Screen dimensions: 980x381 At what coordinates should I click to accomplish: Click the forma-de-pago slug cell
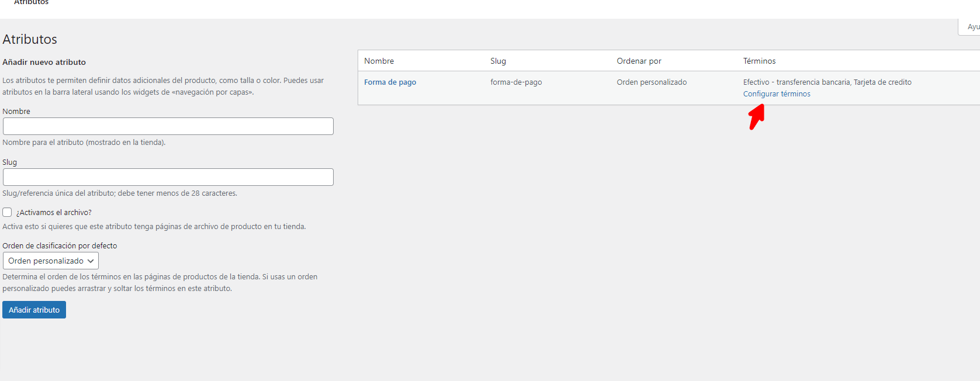coord(516,82)
